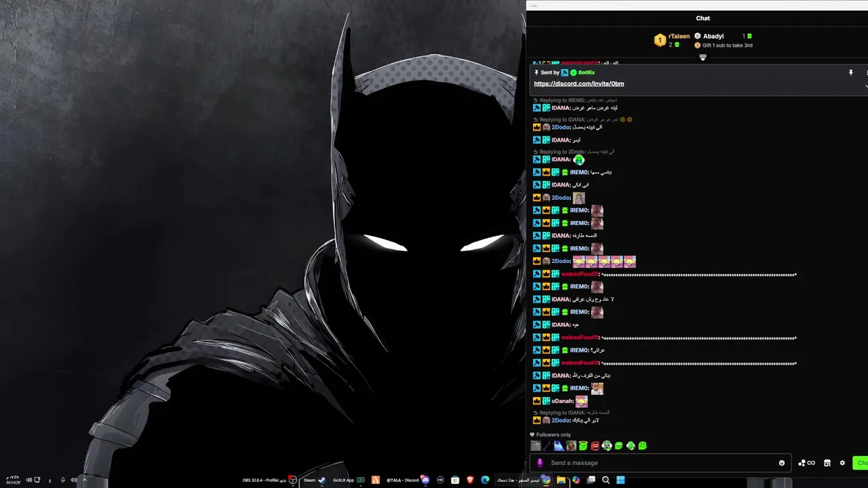Insert the brown face quick emote
This screenshot has width=868, height=488.
click(x=571, y=445)
